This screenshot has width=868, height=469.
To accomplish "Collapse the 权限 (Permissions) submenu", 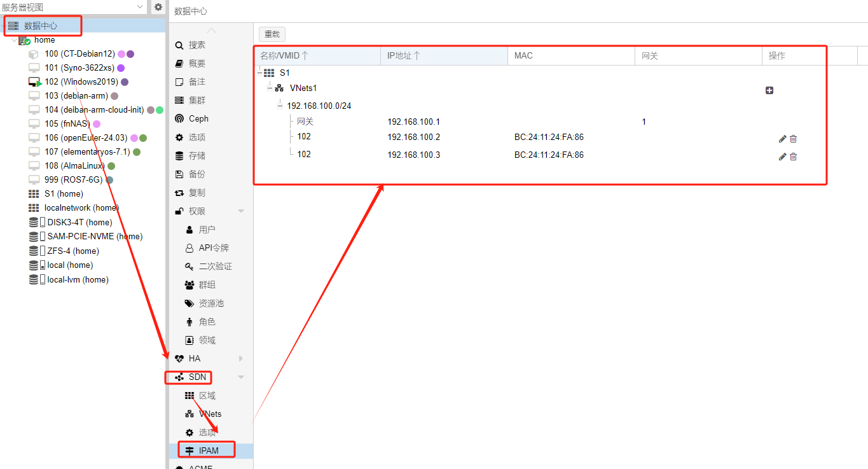I will point(241,211).
